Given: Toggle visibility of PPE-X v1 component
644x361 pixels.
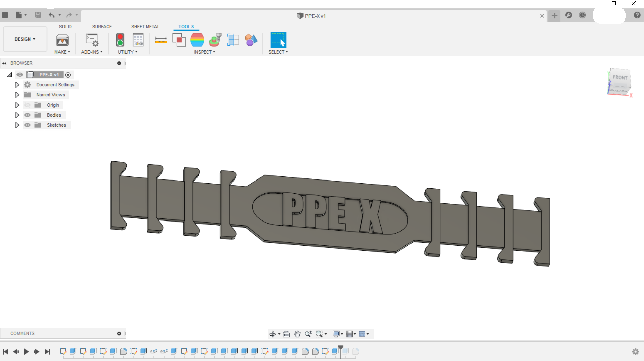Looking at the screenshot, I should pyautogui.click(x=20, y=75).
